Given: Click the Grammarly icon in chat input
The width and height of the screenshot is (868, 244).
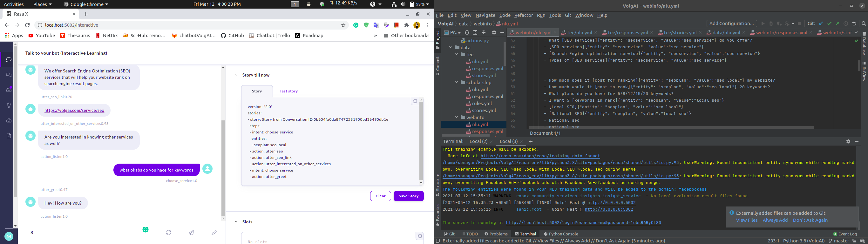Looking at the screenshot, I should pos(146,229).
